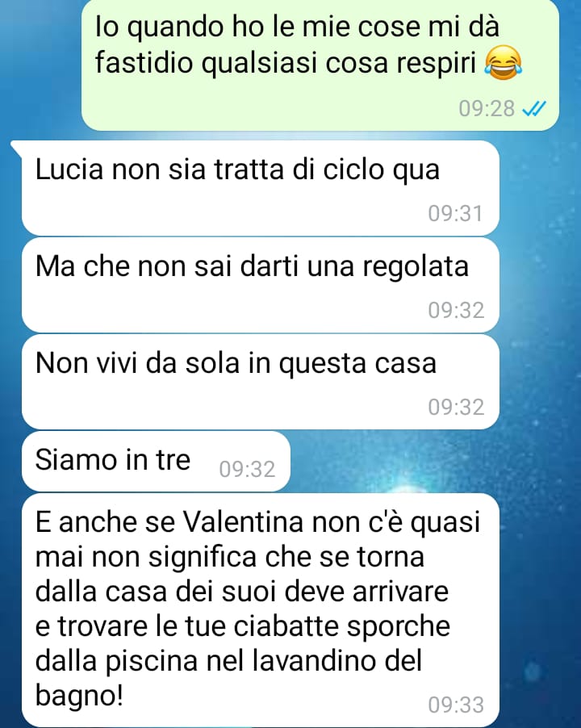Tap message 'Non vivi da sola in questa casa'
581x728 pixels.
pyautogui.click(x=261, y=382)
